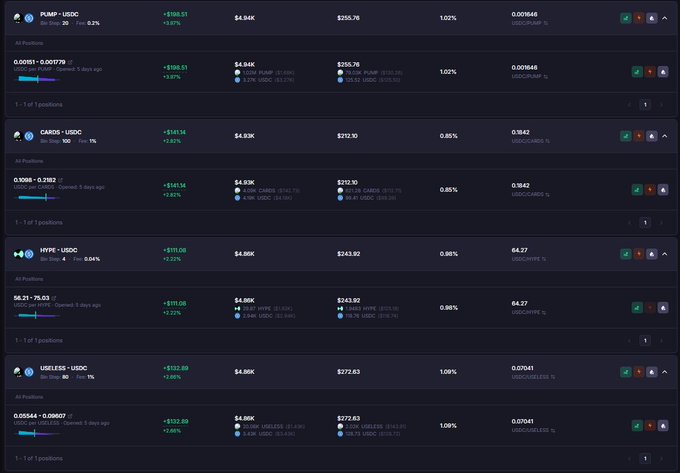
Task: Click previous page arrow in CARDS - USDC pagination
Action: tap(630, 222)
